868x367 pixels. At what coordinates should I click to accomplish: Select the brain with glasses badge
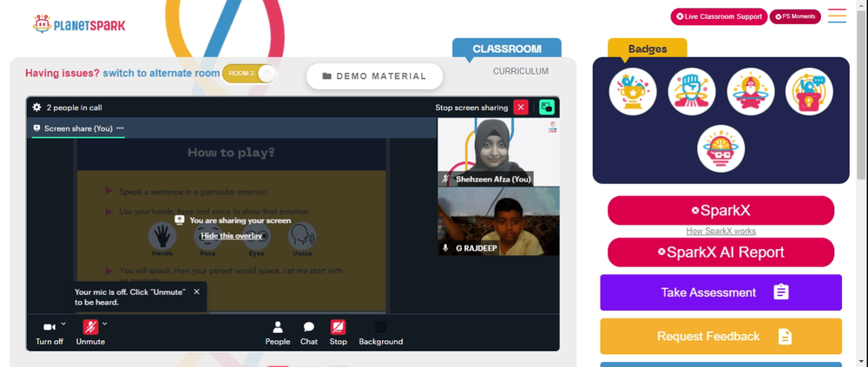[x=720, y=148]
